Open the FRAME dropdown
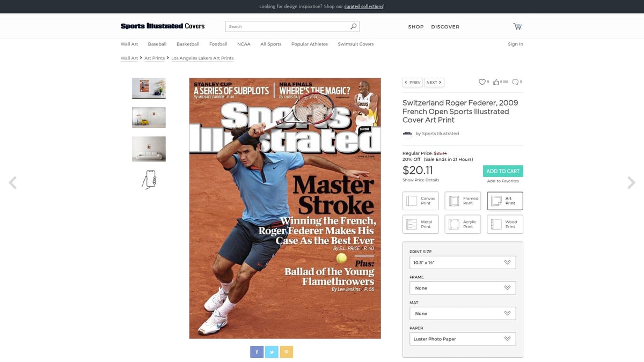644x362 pixels. tap(463, 287)
